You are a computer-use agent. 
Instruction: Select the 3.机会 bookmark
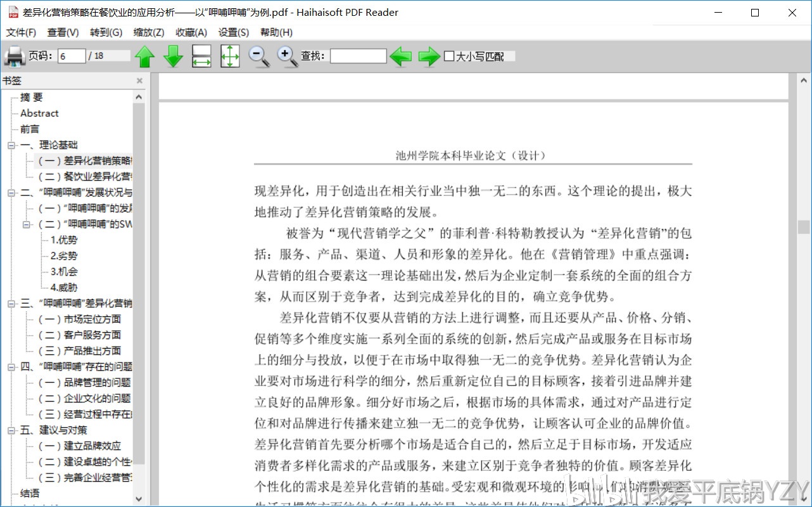coord(64,272)
